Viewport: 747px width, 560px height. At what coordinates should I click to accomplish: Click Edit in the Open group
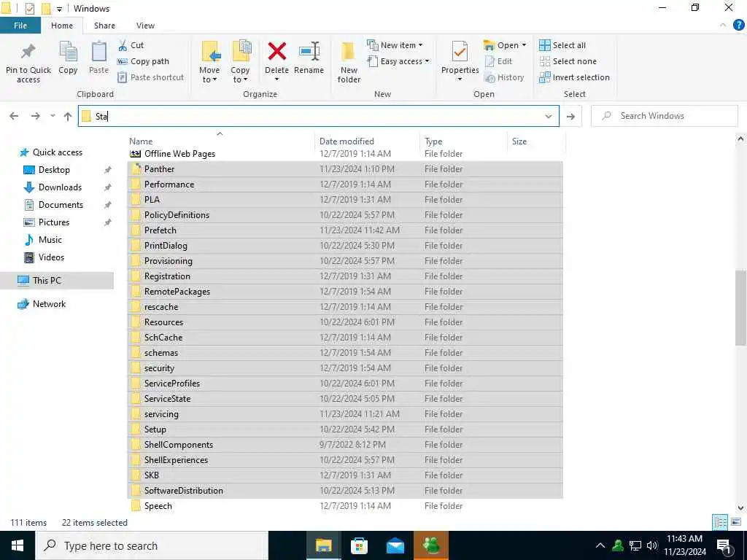499,61
